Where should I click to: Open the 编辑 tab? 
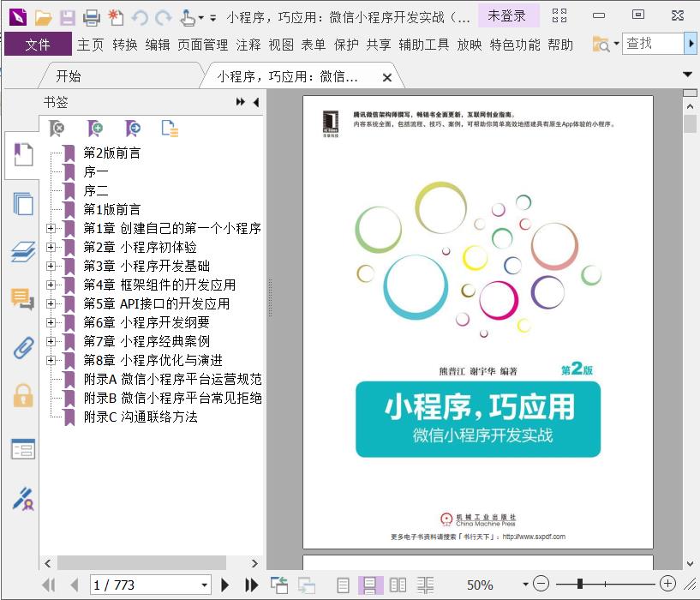click(x=158, y=45)
